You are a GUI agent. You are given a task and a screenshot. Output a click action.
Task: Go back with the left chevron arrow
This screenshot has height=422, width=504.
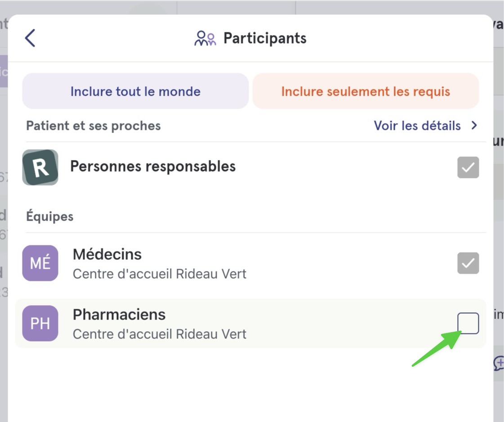coord(30,38)
